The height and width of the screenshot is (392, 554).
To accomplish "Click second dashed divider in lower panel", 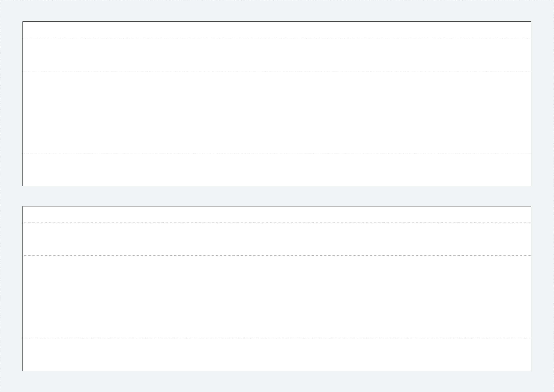I will tap(277, 256).
